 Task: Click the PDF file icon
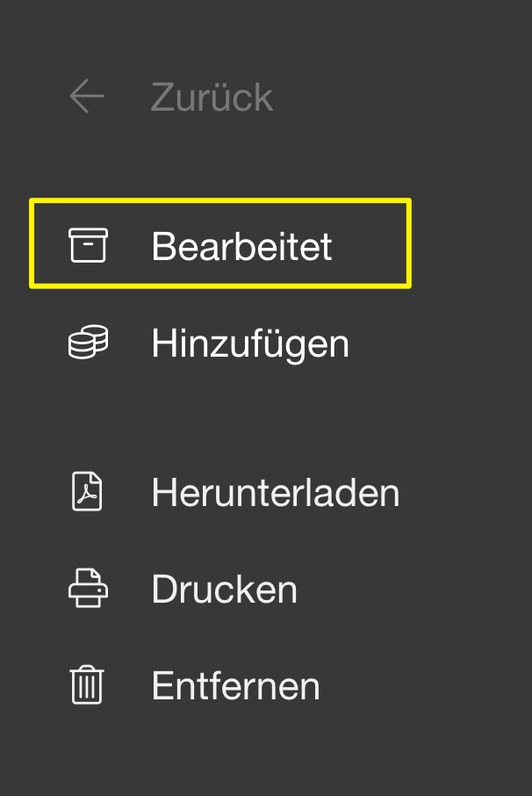pyautogui.click(x=87, y=492)
